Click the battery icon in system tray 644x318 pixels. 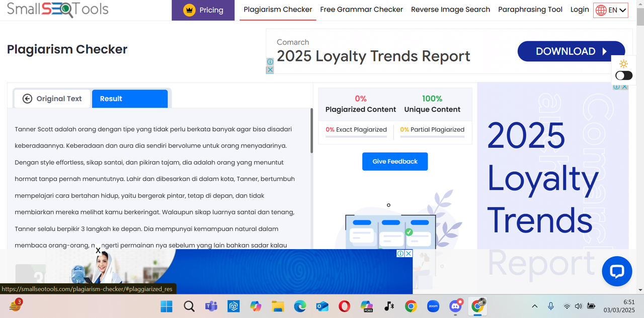[x=591, y=306]
